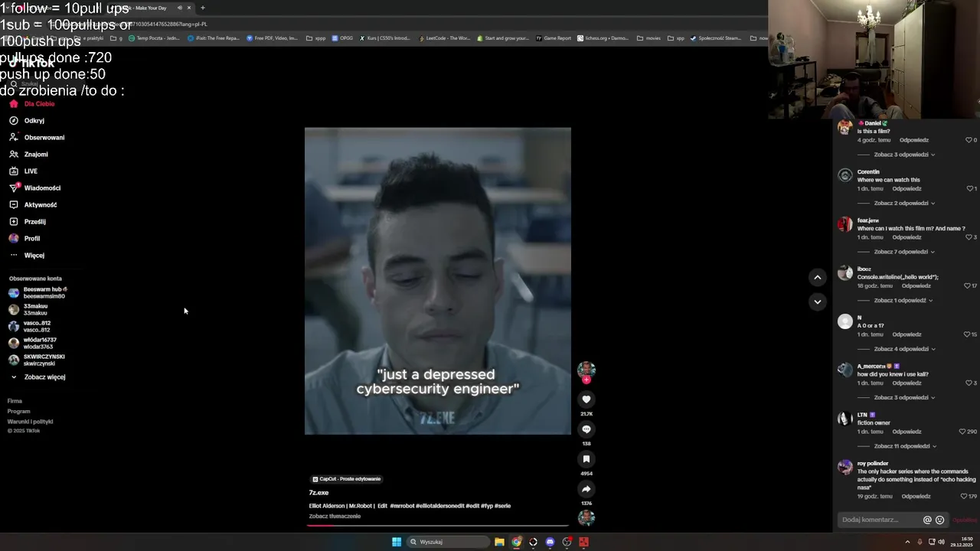Expand 'Zobacz 2 odpowiedzi' under Corentin
Screen dimensions: 980x551
[x=905, y=204]
